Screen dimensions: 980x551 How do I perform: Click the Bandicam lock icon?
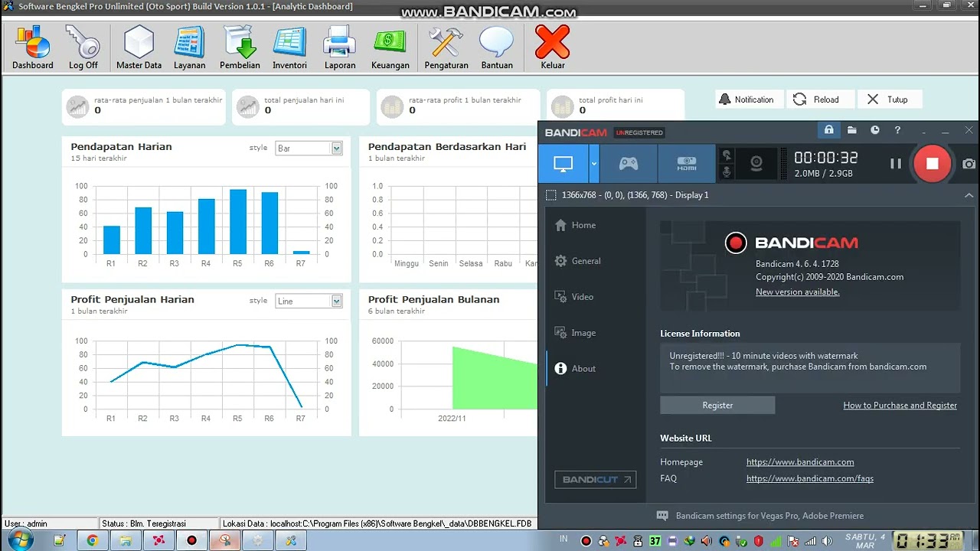pos(828,130)
